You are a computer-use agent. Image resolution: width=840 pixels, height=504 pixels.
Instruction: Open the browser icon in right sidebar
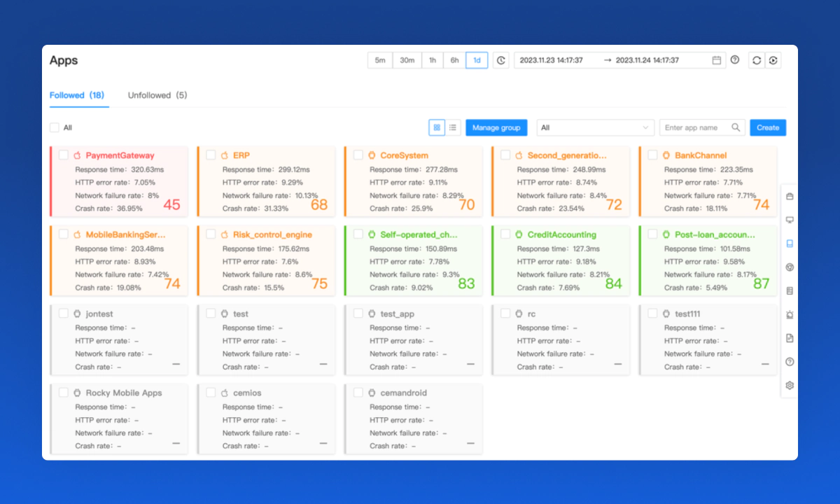790,267
